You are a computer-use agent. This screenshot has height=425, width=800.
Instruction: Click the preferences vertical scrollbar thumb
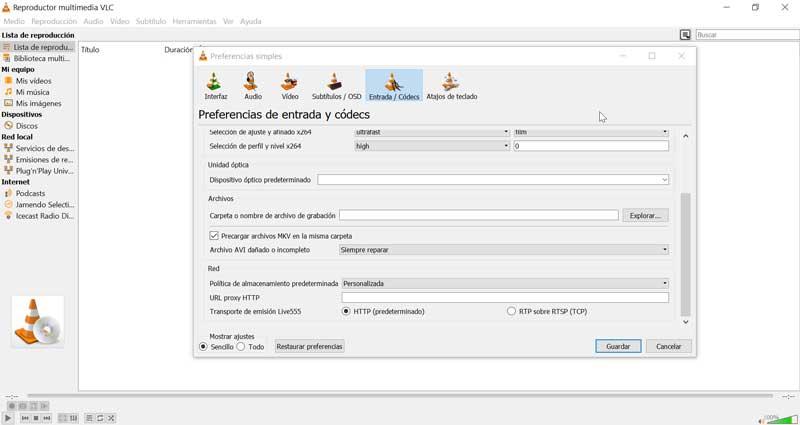686,254
